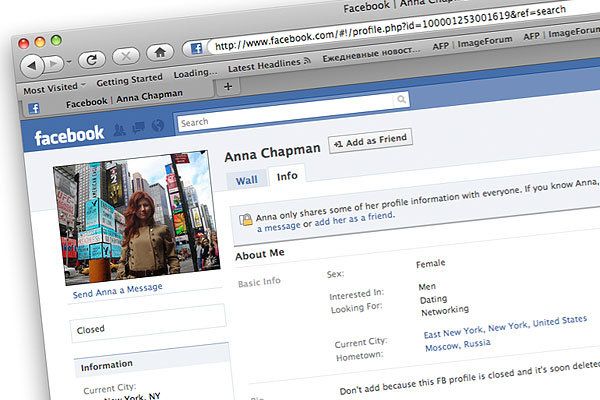This screenshot has width=600, height=400.
Task: Stop loading with the X button
Action: [126, 56]
